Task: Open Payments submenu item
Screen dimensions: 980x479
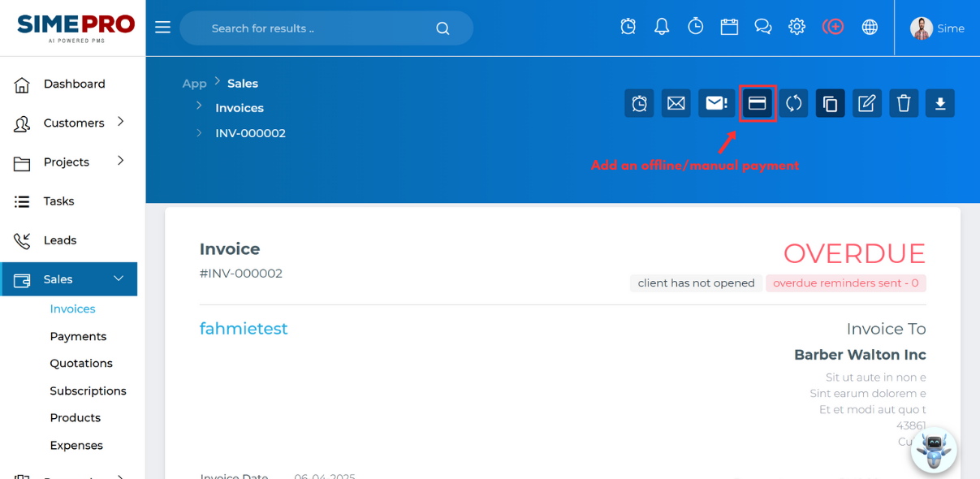Action: click(x=78, y=337)
